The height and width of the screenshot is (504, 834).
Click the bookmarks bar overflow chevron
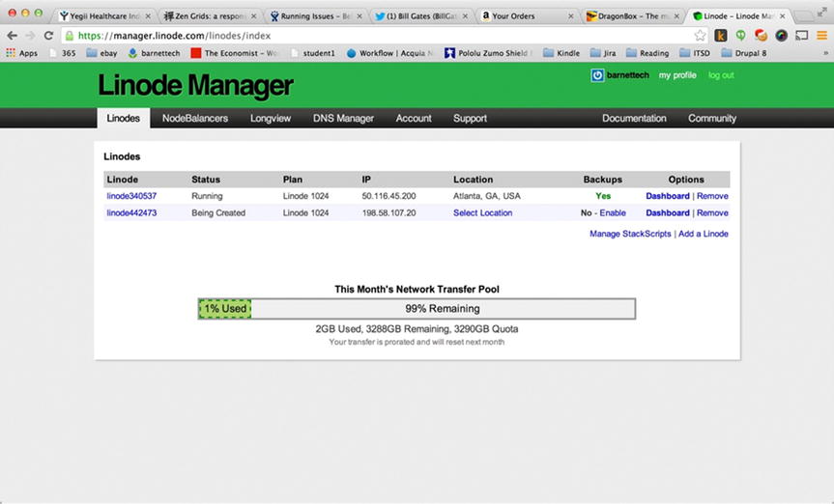[825, 53]
